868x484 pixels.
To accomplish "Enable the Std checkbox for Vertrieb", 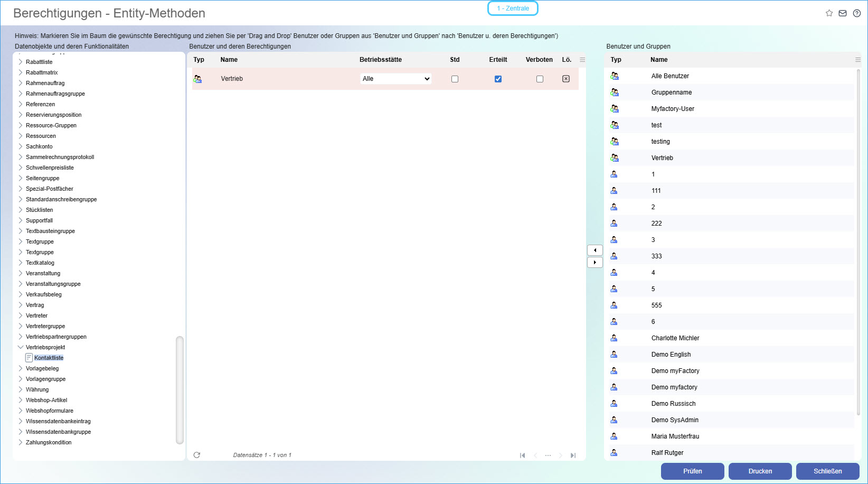I will (455, 79).
